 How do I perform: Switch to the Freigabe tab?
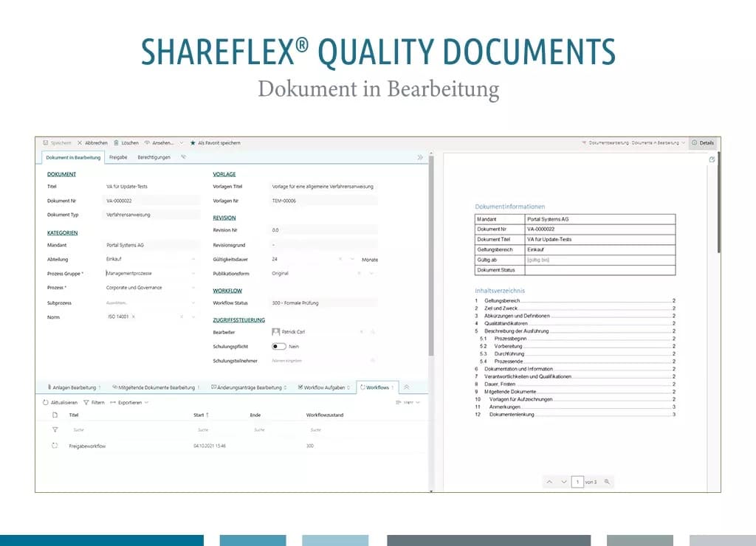coord(117,157)
